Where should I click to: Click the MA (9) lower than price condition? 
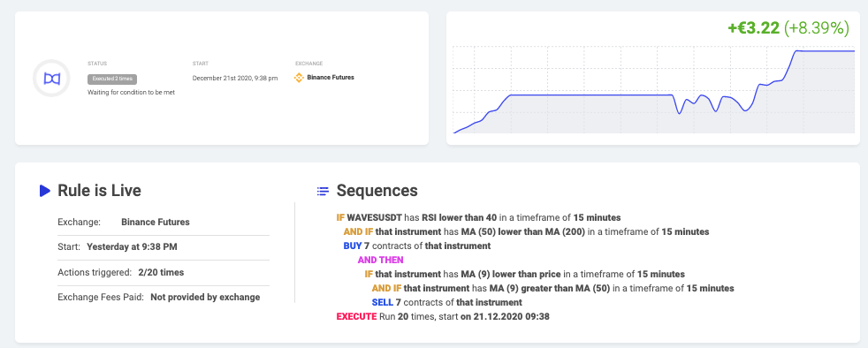point(524,274)
